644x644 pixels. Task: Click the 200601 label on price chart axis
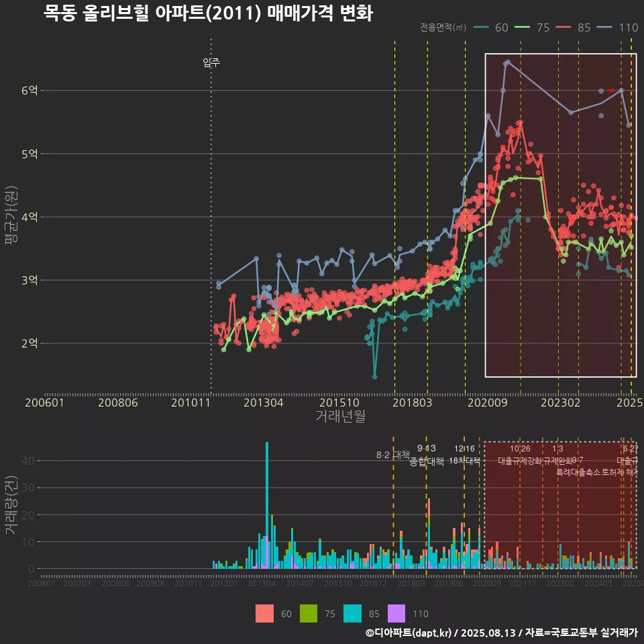[x=44, y=402]
